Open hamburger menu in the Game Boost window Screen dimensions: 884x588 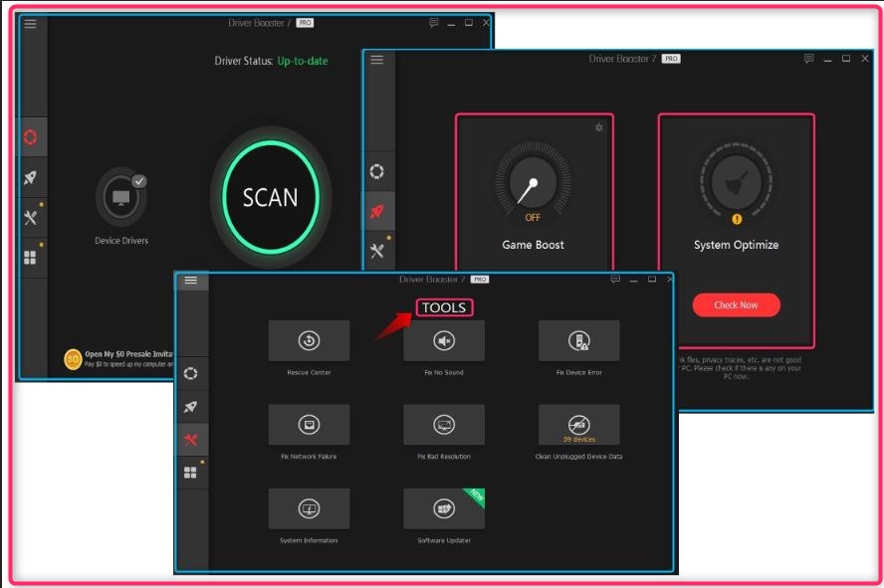[x=377, y=60]
